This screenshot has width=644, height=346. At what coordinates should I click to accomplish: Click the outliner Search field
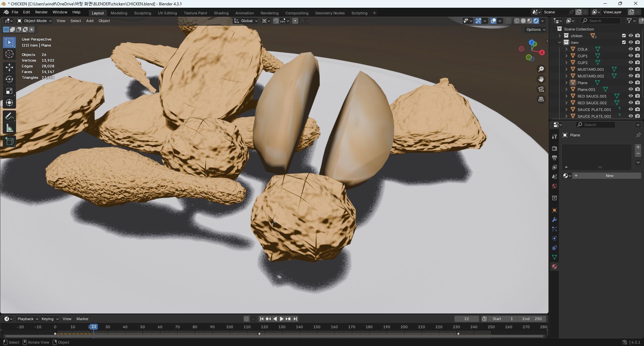coord(600,21)
